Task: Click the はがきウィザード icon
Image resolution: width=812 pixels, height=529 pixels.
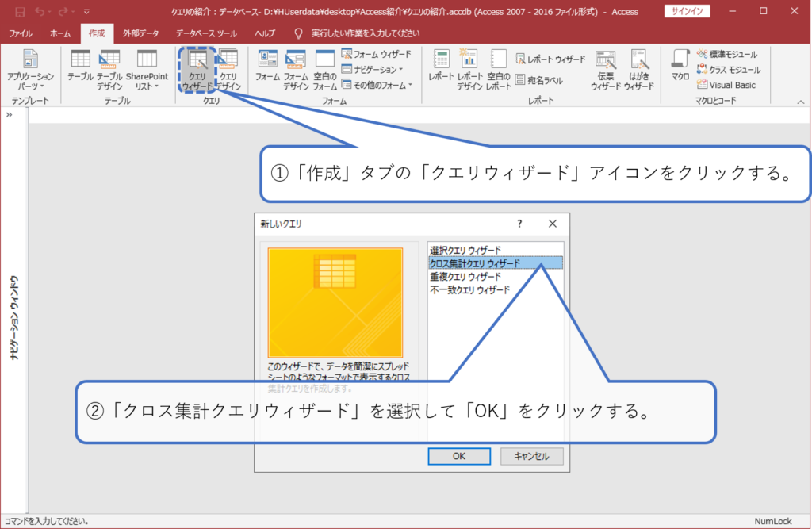Action: 638,70
